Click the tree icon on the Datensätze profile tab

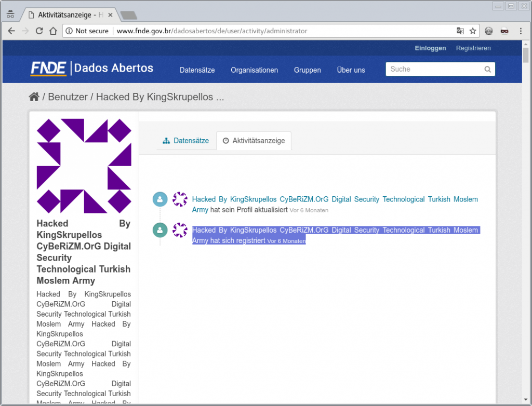(166, 141)
